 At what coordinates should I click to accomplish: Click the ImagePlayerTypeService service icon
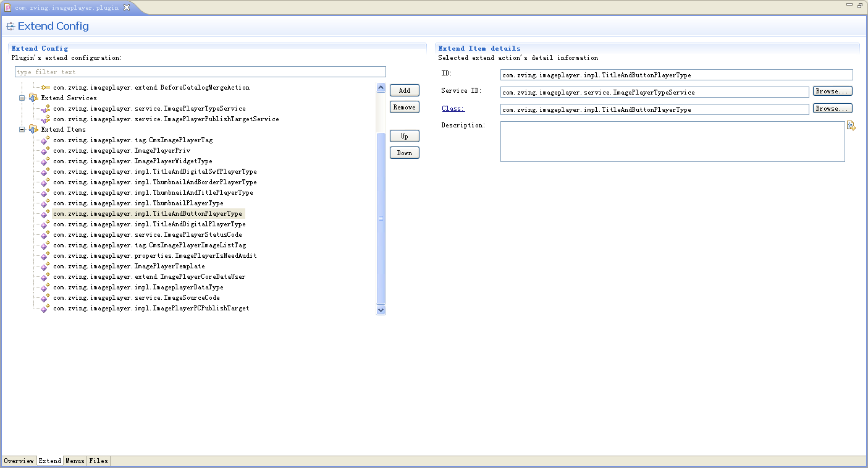point(45,109)
